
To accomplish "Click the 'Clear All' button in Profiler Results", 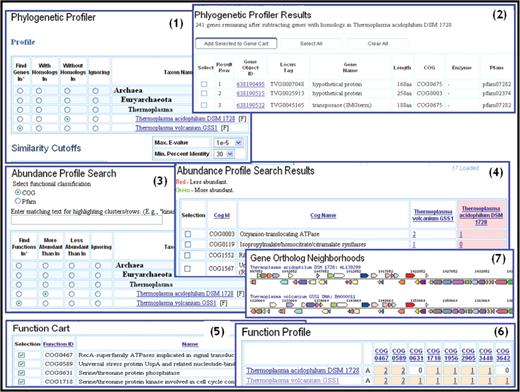I will click(378, 43).
